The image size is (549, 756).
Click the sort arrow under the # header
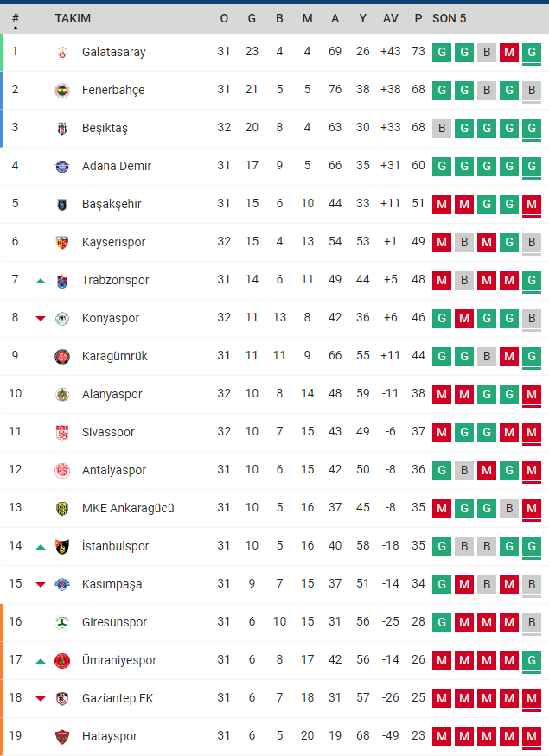[16, 28]
